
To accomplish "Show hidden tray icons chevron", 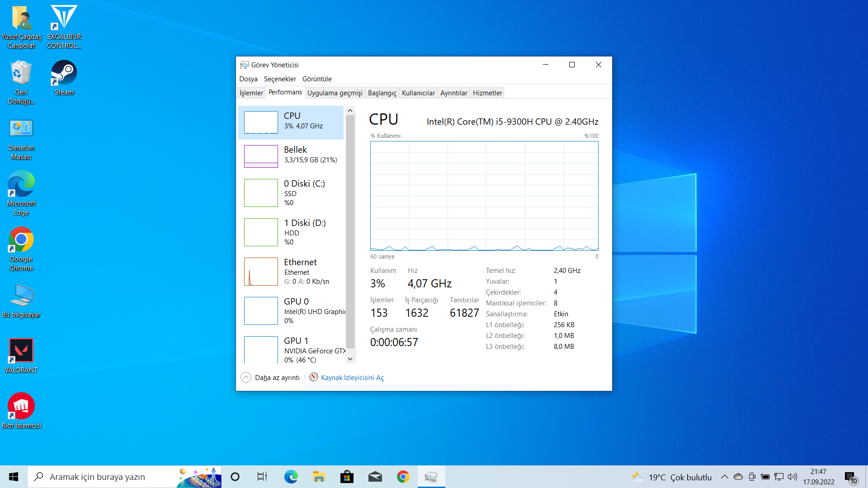I will 724,477.
